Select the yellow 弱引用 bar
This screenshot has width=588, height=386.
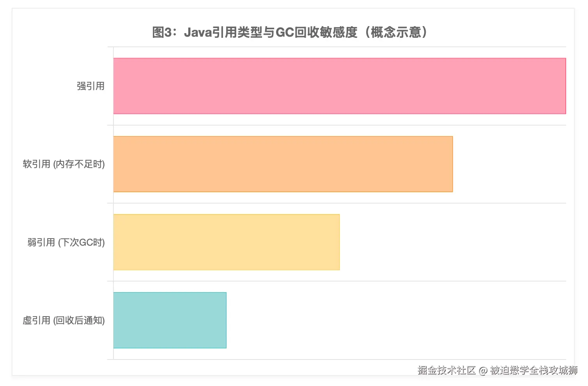226,242
